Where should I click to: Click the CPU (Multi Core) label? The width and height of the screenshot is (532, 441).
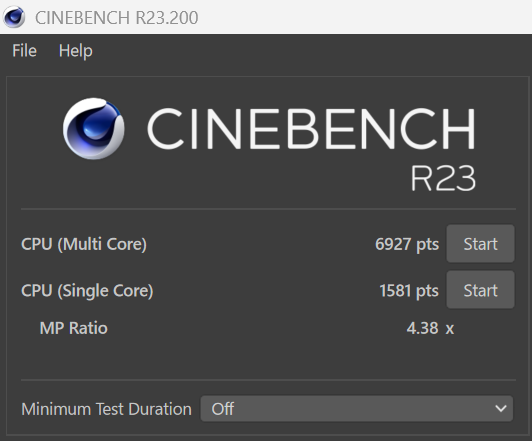click(84, 244)
